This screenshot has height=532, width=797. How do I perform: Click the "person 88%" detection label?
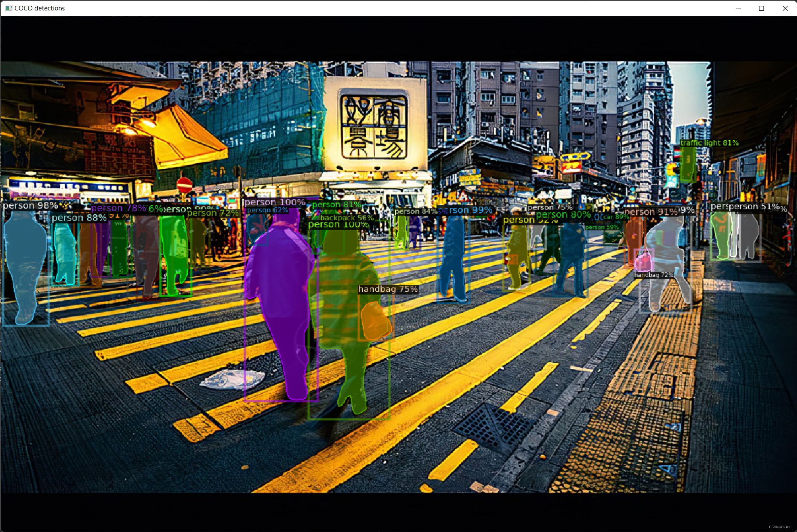tap(79, 218)
